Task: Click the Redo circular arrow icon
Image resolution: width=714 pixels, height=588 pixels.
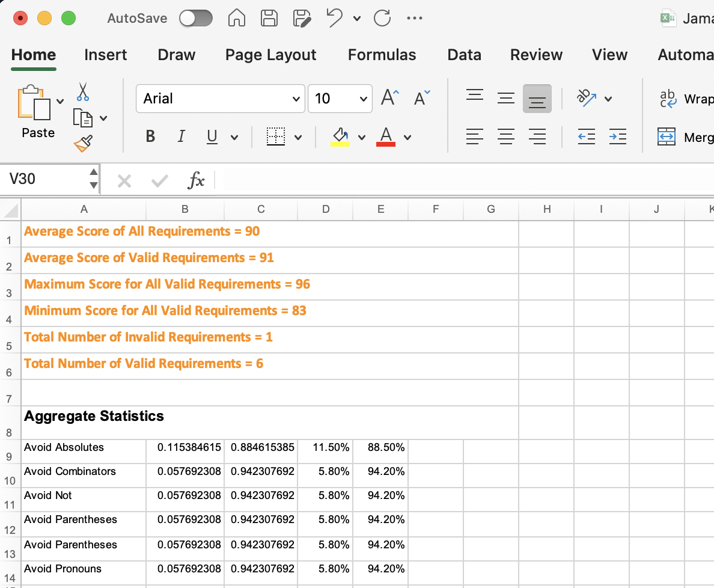Action: [x=382, y=18]
